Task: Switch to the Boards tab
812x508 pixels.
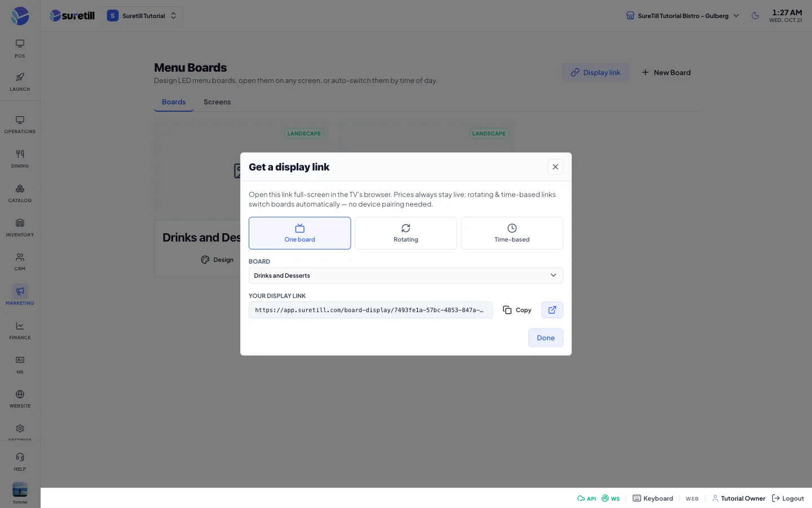Action: pos(174,102)
